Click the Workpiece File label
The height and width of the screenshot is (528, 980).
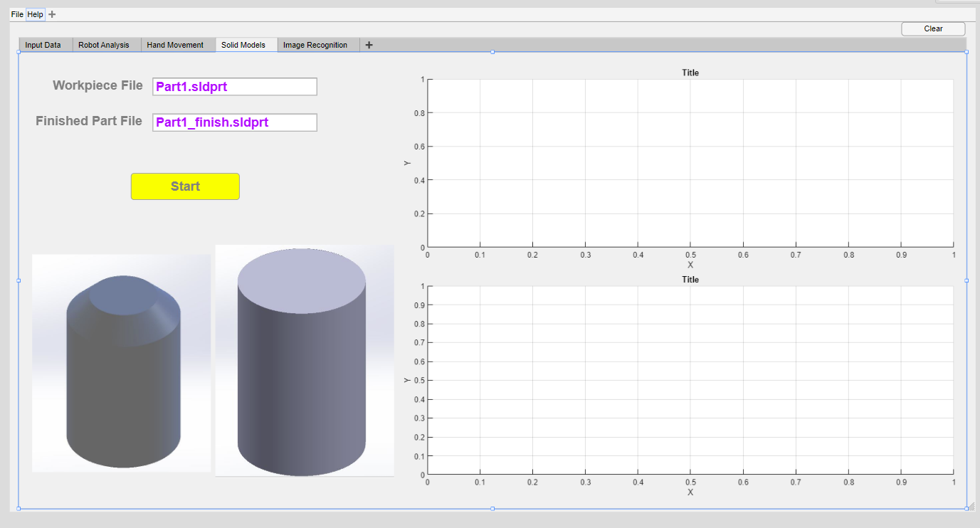click(x=98, y=85)
